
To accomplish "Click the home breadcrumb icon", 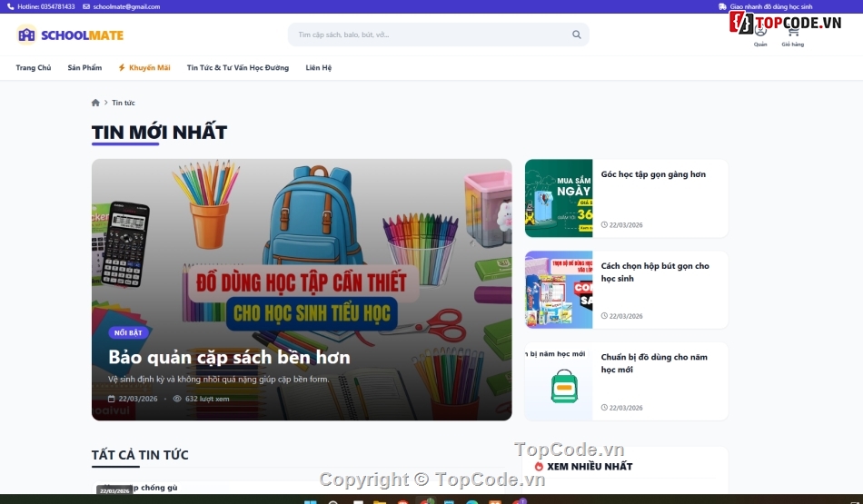I will tap(95, 103).
